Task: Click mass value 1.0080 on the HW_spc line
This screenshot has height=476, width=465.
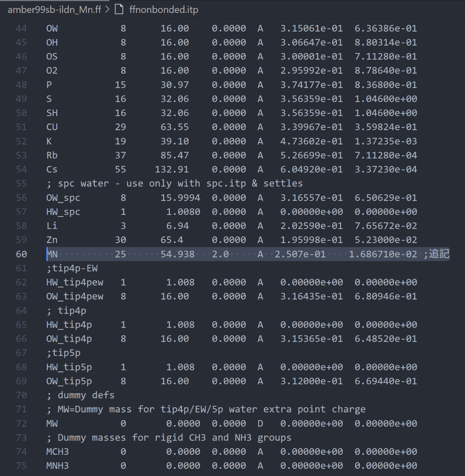Action: tap(183, 212)
